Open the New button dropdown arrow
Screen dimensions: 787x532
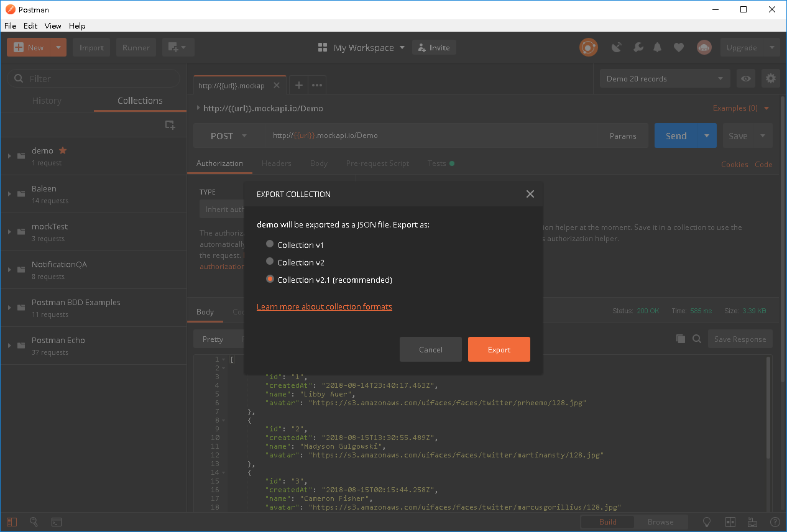(58, 47)
